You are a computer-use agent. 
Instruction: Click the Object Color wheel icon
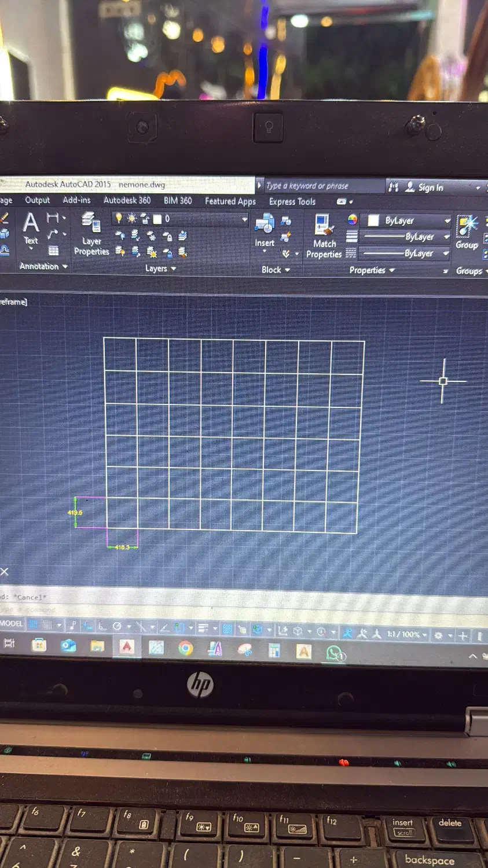(x=353, y=219)
